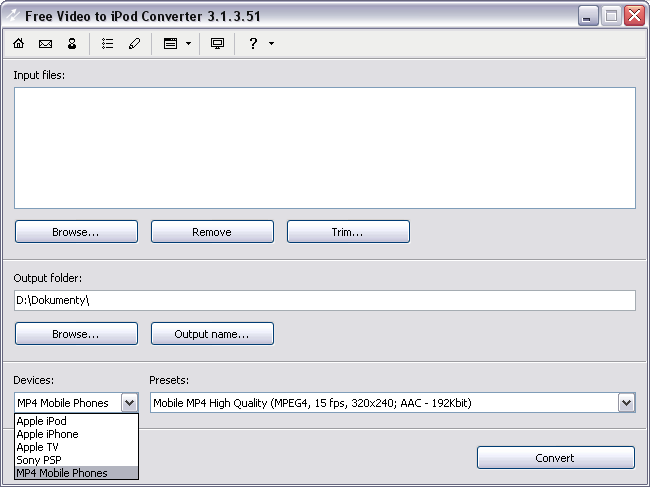Browse for the output folder
Image resolution: width=650 pixels, height=487 pixels.
click(76, 334)
